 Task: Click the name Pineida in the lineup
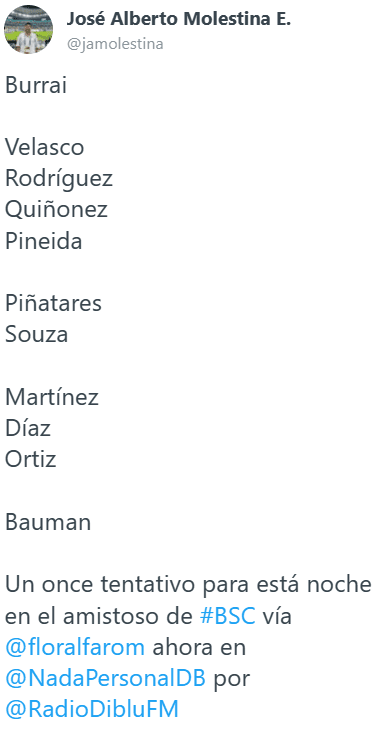tap(43, 241)
